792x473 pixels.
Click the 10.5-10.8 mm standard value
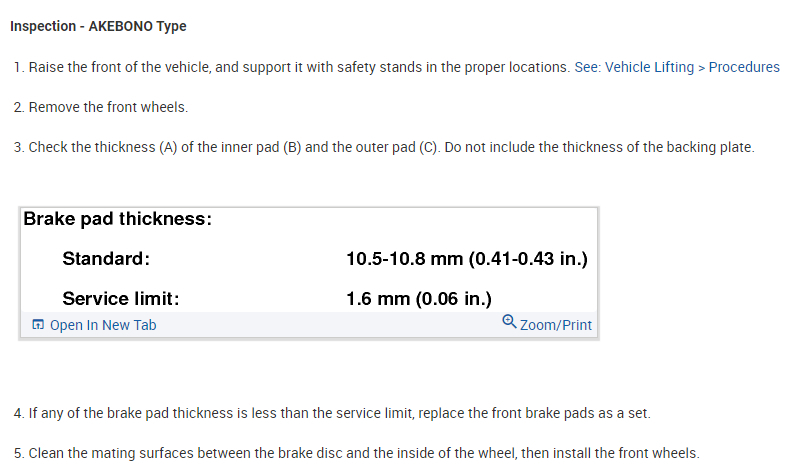coord(466,259)
